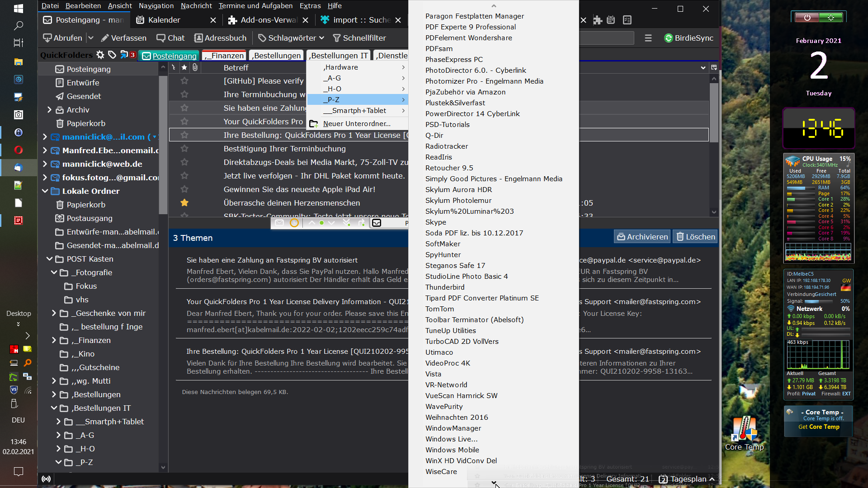Click the Tagesplan status bar button
This screenshot has width=868, height=488.
[687, 479]
